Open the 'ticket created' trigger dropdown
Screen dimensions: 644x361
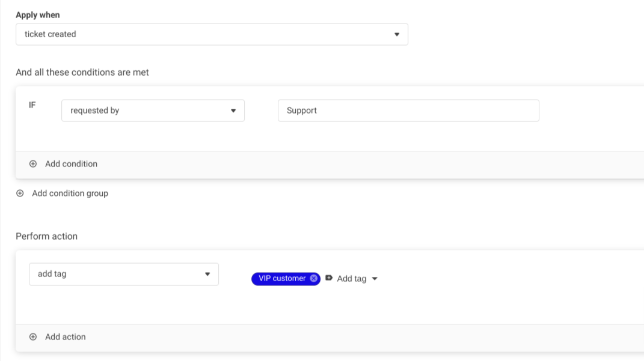[x=211, y=34]
